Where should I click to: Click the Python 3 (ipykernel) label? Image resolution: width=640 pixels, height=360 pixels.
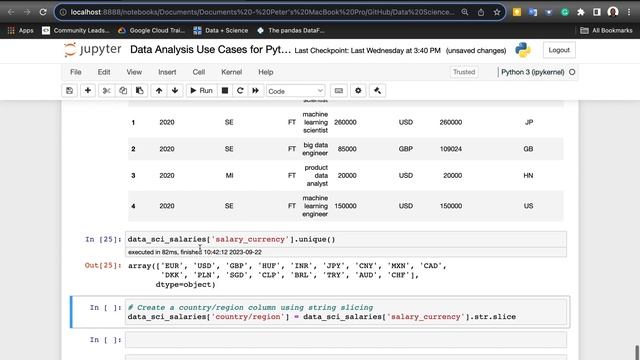(x=532, y=72)
